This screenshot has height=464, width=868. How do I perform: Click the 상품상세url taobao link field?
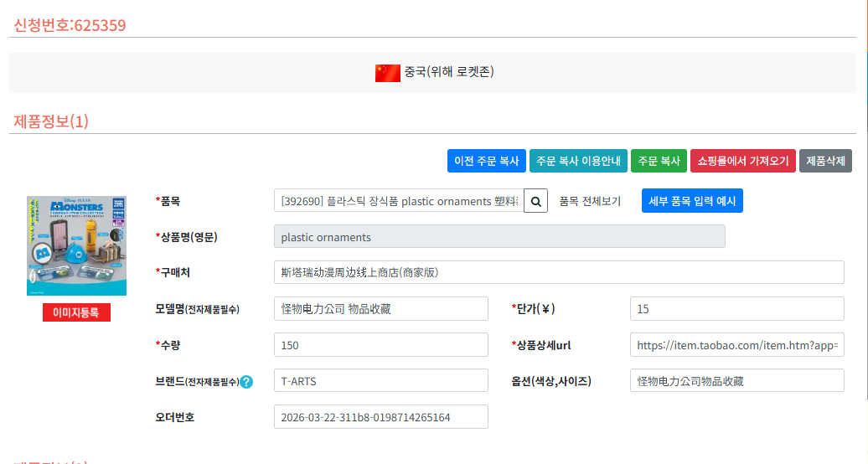[x=736, y=345]
